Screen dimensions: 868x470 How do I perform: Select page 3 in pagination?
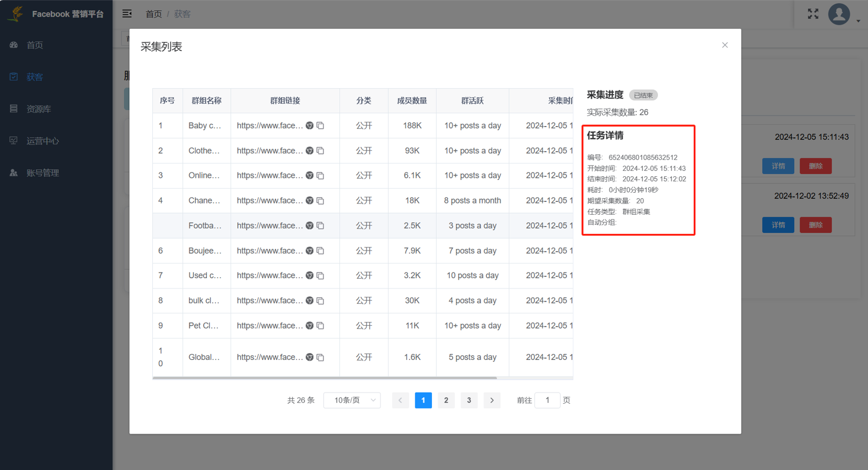469,400
